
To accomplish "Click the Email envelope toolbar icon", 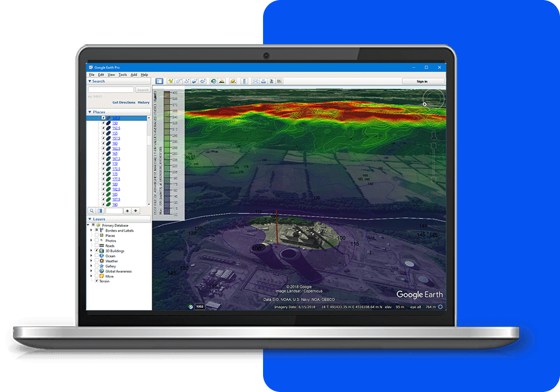I will 255,81.
